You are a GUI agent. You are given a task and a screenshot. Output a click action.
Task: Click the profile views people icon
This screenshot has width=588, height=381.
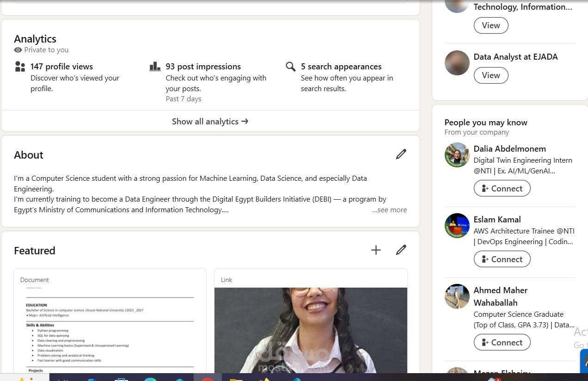20,67
